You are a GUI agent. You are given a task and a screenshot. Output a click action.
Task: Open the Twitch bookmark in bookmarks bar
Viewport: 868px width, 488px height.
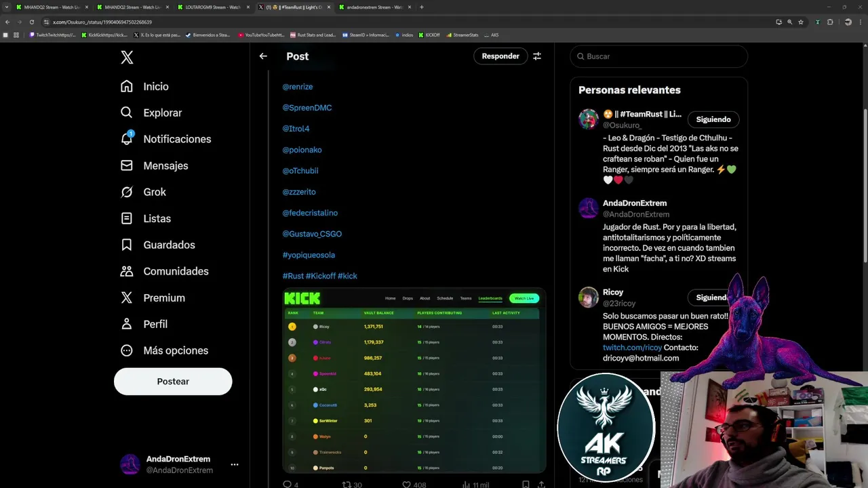(53, 35)
